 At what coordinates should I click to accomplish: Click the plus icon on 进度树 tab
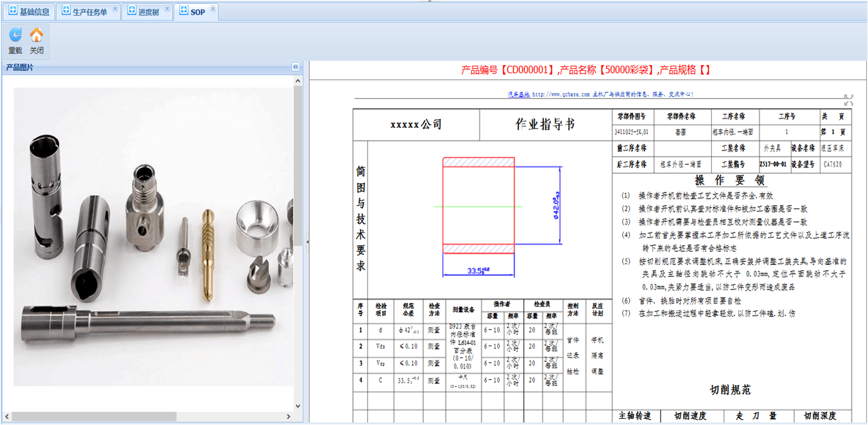(x=132, y=11)
